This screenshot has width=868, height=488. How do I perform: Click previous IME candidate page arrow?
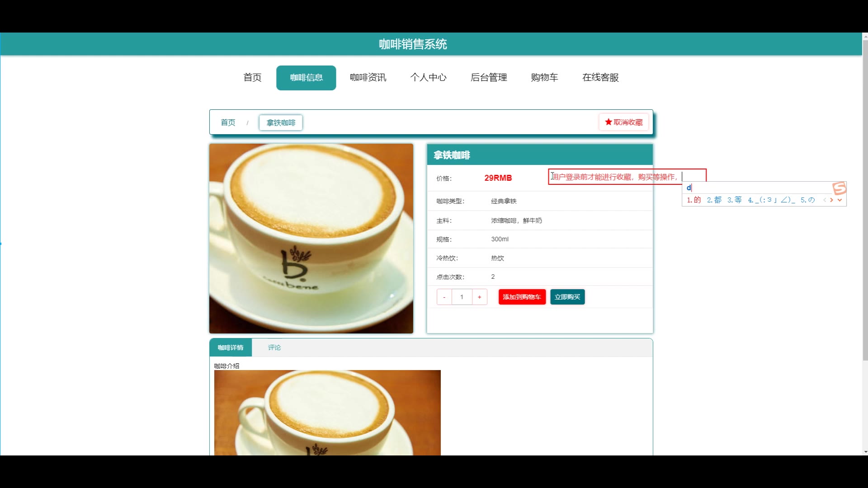[x=825, y=200]
